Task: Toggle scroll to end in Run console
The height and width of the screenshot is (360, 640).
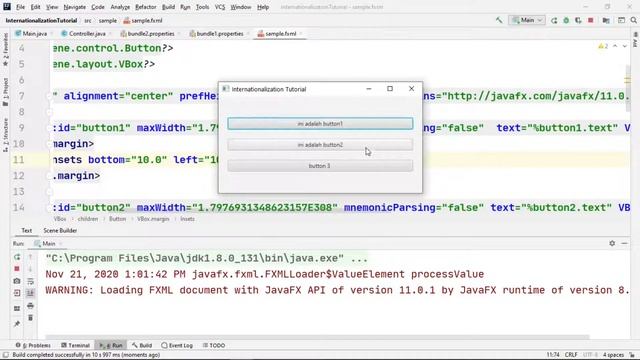Action: point(30,293)
